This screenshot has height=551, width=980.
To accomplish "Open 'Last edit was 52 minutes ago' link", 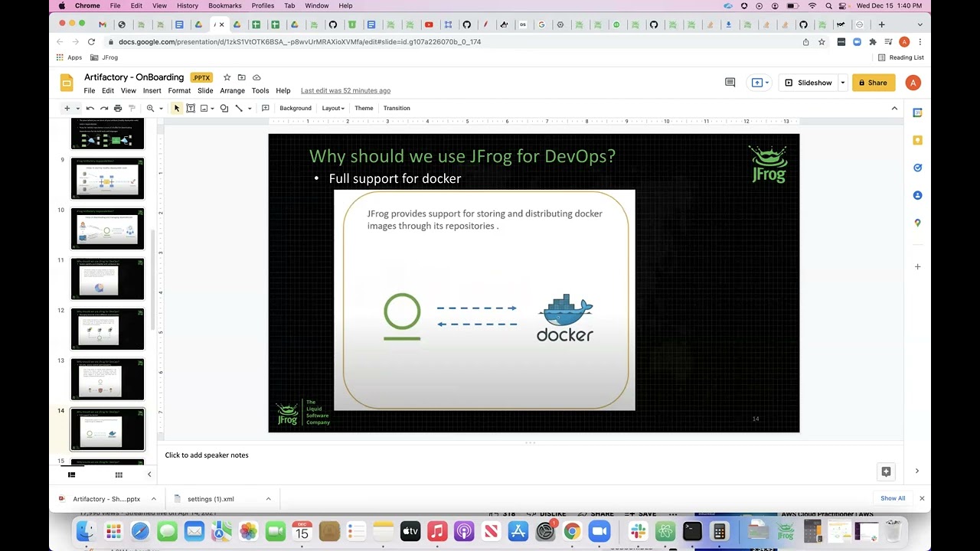I will [345, 90].
